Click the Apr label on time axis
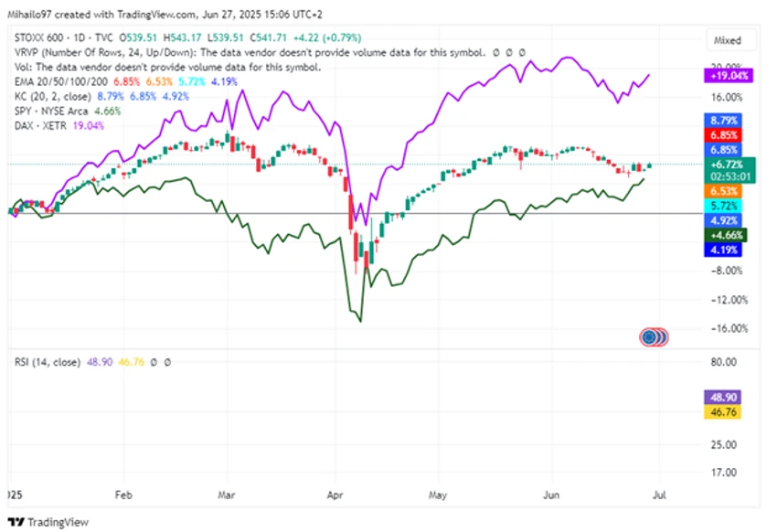 [x=335, y=495]
